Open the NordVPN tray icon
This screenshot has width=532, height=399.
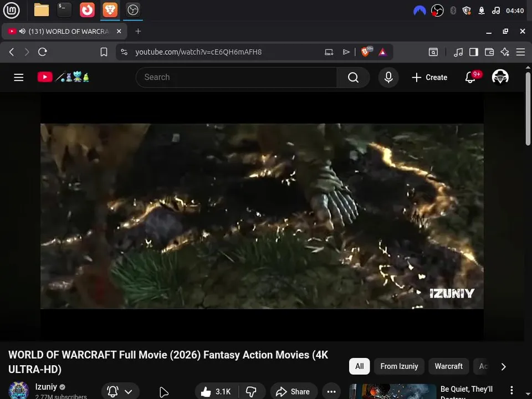click(420, 11)
